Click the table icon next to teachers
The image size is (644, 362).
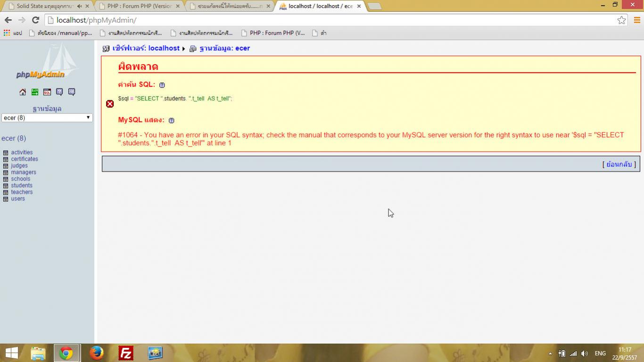(6, 192)
